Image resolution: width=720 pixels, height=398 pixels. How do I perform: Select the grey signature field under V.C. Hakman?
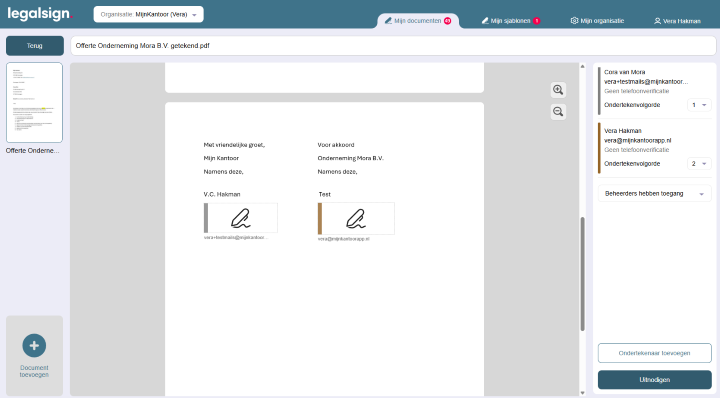(241, 218)
